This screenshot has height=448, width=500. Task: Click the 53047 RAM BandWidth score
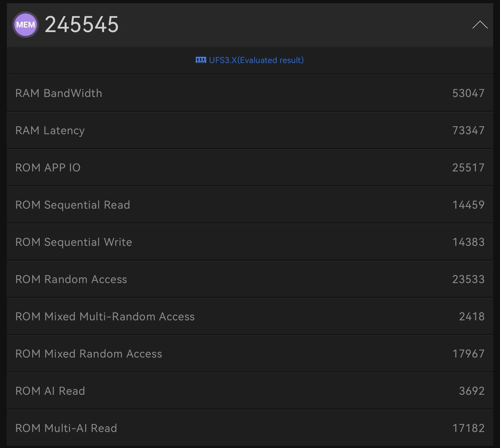[x=468, y=93]
